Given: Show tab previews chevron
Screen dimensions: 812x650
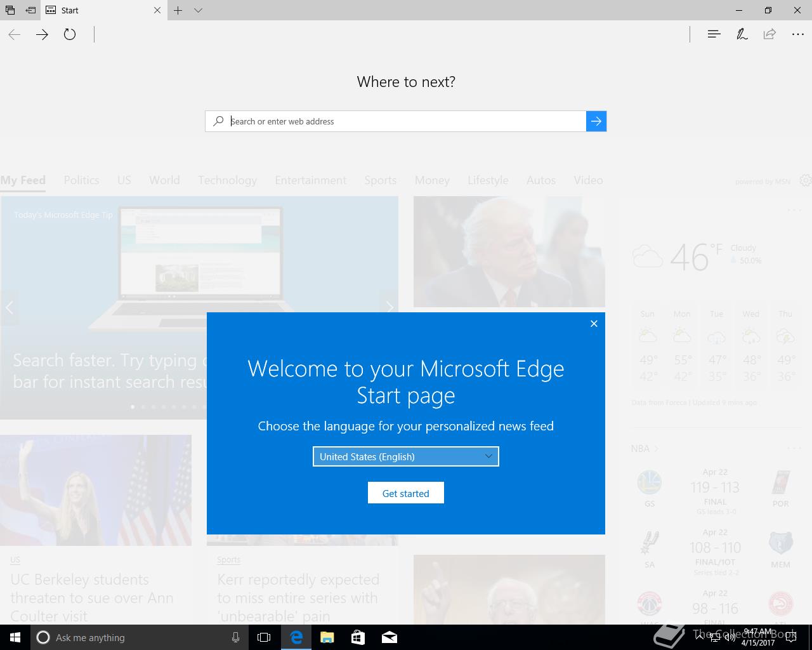Looking at the screenshot, I should pyautogui.click(x=198, y=10).
